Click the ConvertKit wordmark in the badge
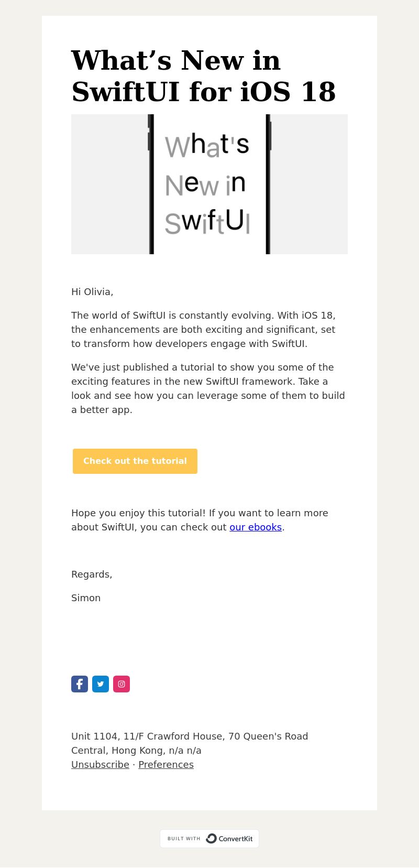 pos(236,839)
